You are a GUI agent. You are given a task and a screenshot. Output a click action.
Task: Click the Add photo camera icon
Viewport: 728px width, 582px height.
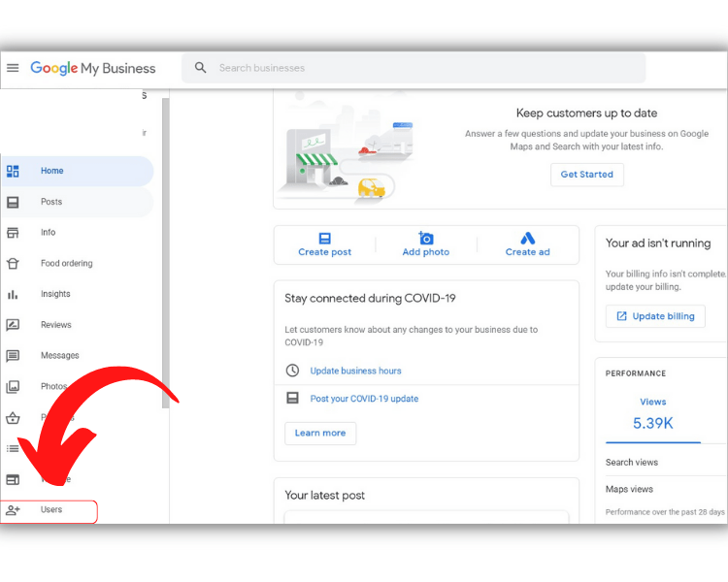coord(426,238)
